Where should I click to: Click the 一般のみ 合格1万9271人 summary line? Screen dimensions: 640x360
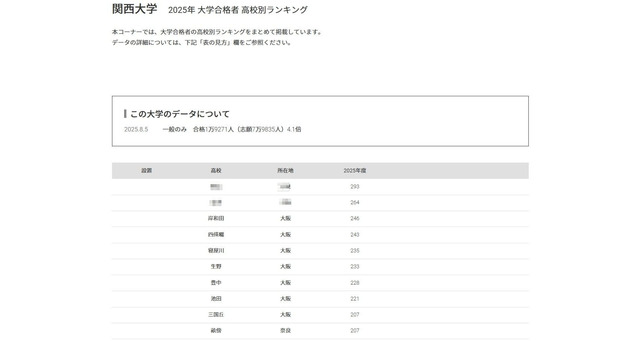231,129
